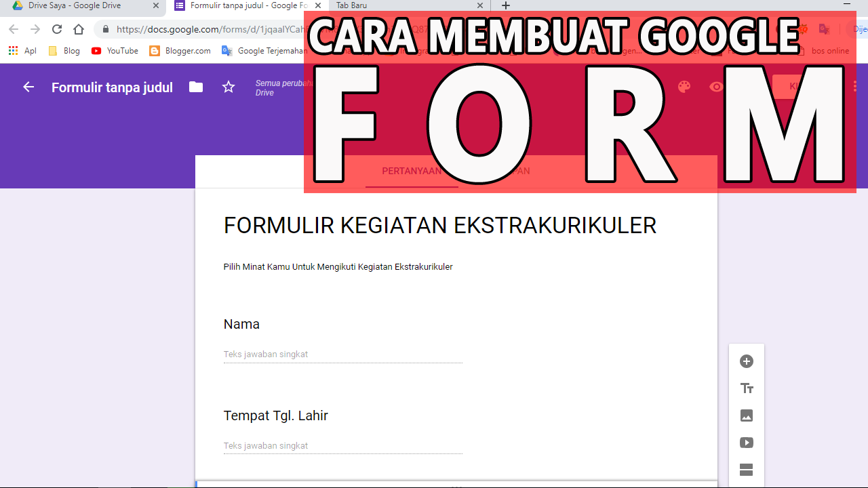The image size is (868, 488).
Task: Open the Apl apps shortcut
Action: (x=22, y=50)
